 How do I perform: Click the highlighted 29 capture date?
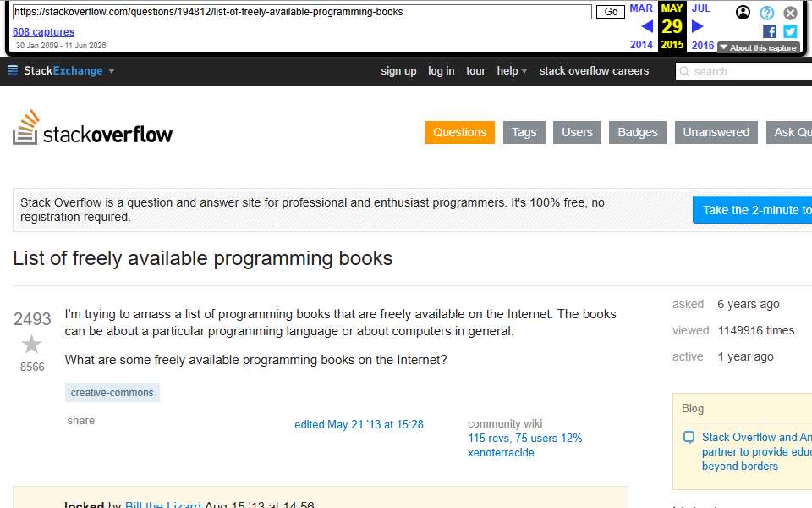click(x=672, y=26)
